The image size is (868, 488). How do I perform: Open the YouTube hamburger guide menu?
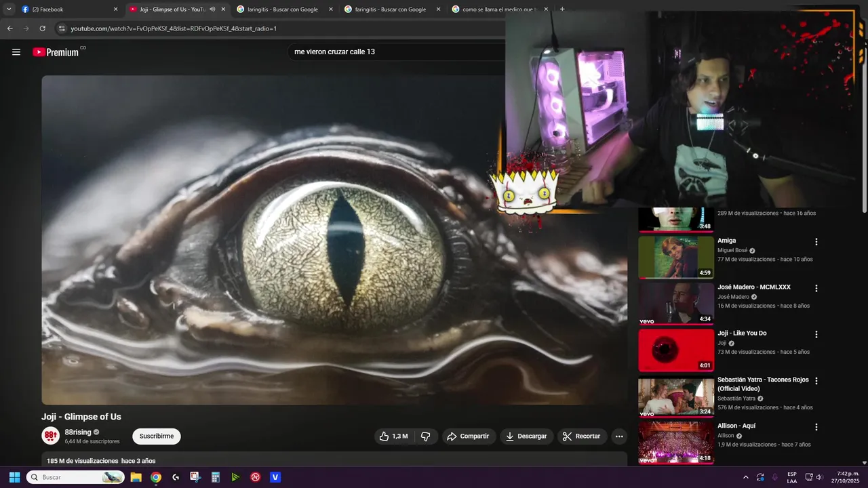click(x=16, y=52)
